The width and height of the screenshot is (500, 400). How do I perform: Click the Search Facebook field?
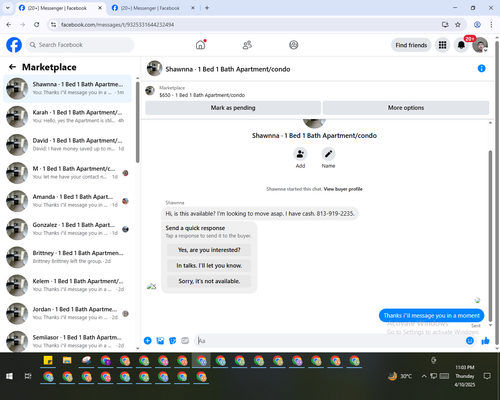click(80, 45)
